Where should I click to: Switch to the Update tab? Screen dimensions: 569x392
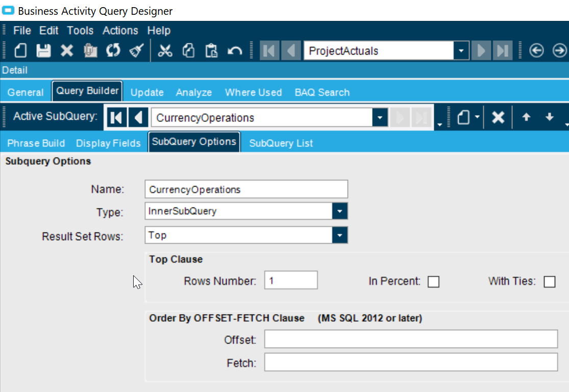coord(147,92)
